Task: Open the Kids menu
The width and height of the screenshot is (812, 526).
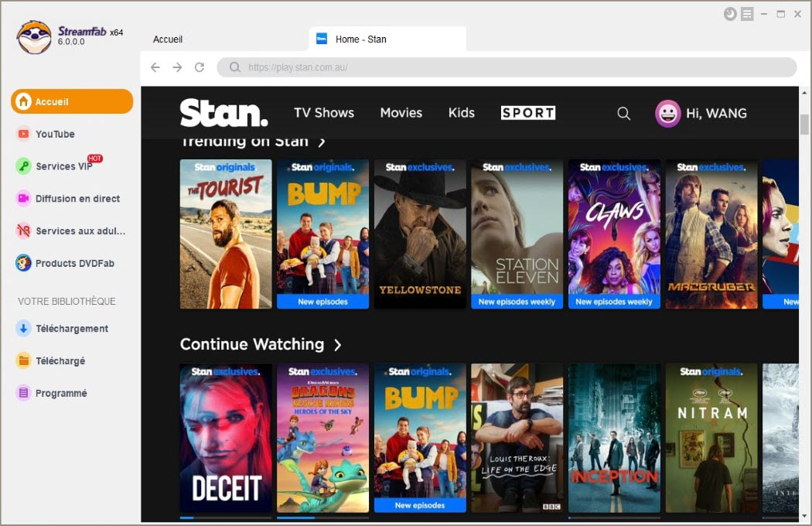Action: click(x=462, y=113)
